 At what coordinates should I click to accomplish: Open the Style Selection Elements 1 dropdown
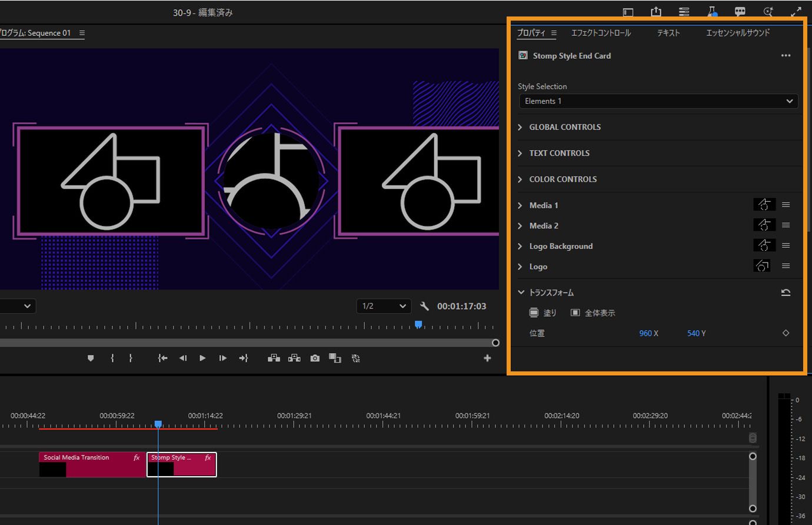(x=658, y=101)
